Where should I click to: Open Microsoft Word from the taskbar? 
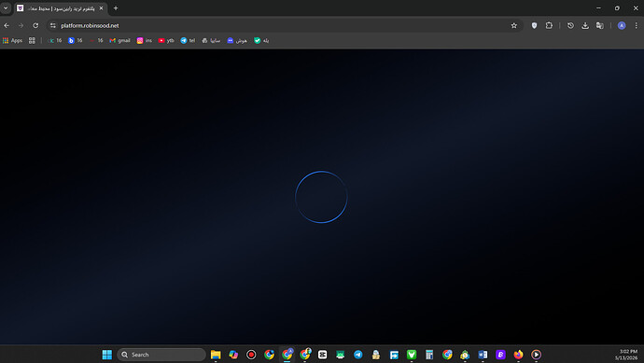pos(483,355)
